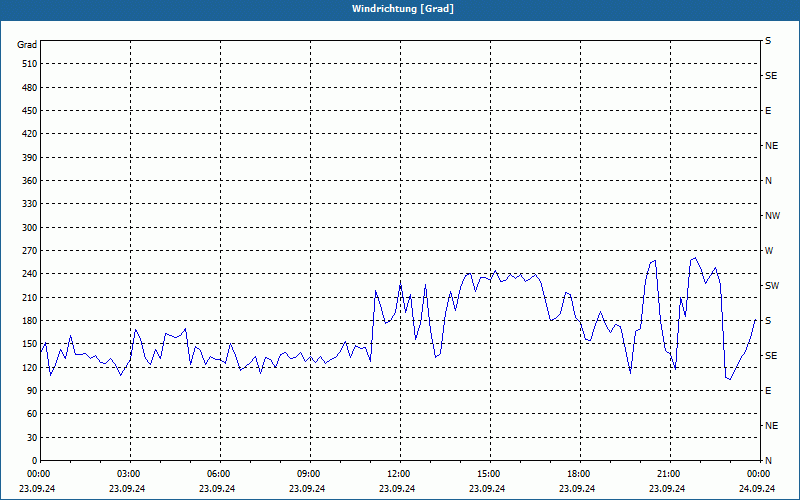
Task: Click the 120 degree axis label
Action: [30, 367]
